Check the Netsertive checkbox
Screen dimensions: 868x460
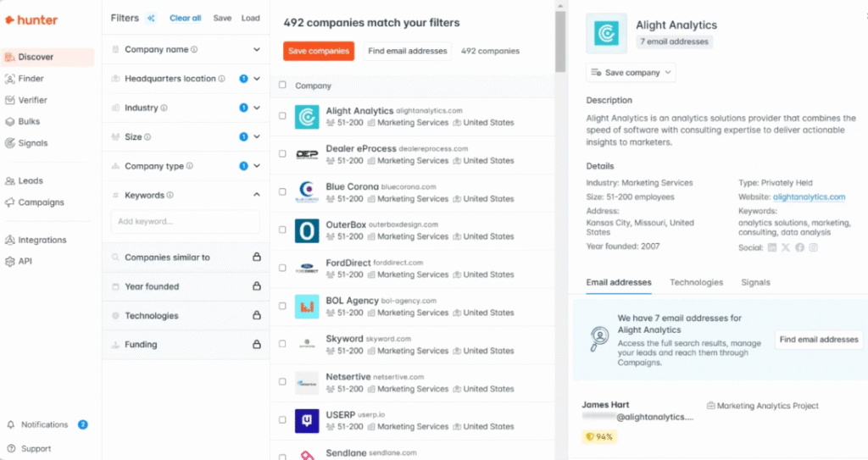[282, 382]
